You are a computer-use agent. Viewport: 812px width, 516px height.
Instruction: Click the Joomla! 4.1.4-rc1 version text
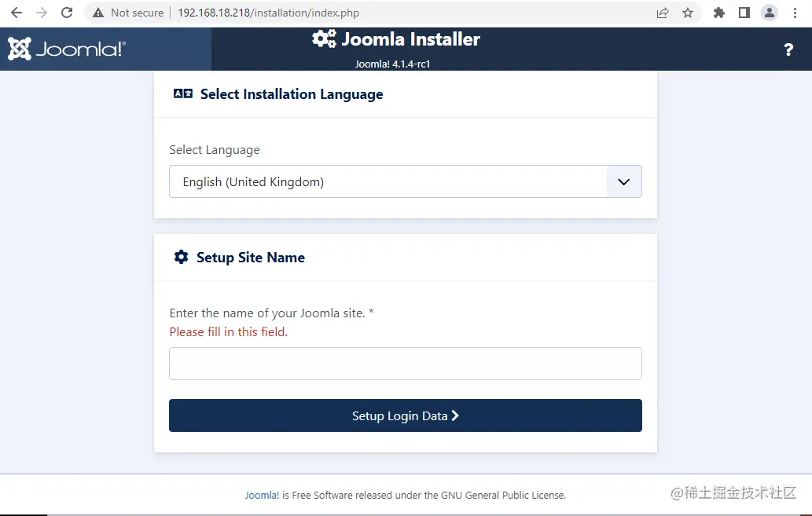click(392, 64)
